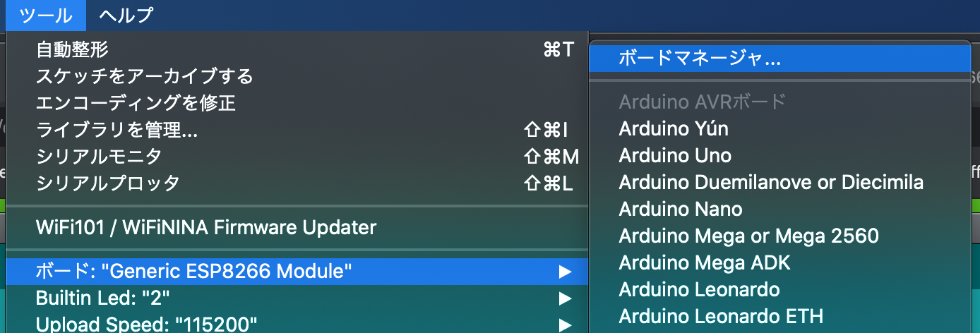Open ライブラリを管理... option
980x333 pixels.
point(116,130)
